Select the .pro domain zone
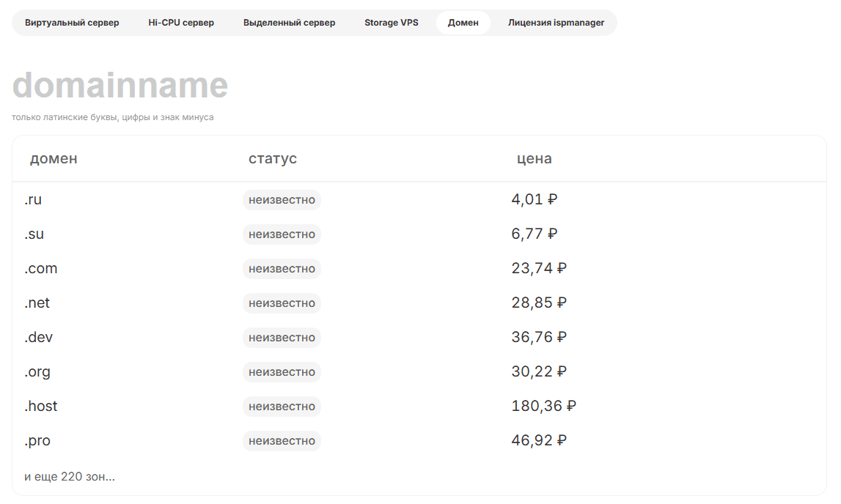Screen dimensions: 841x504 coord(37,441)
